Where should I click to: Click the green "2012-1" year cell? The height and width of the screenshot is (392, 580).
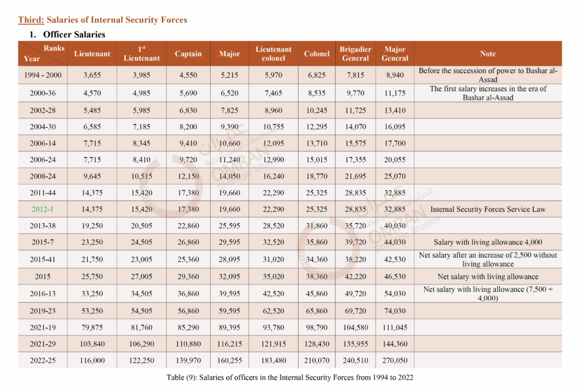[44, 209]
